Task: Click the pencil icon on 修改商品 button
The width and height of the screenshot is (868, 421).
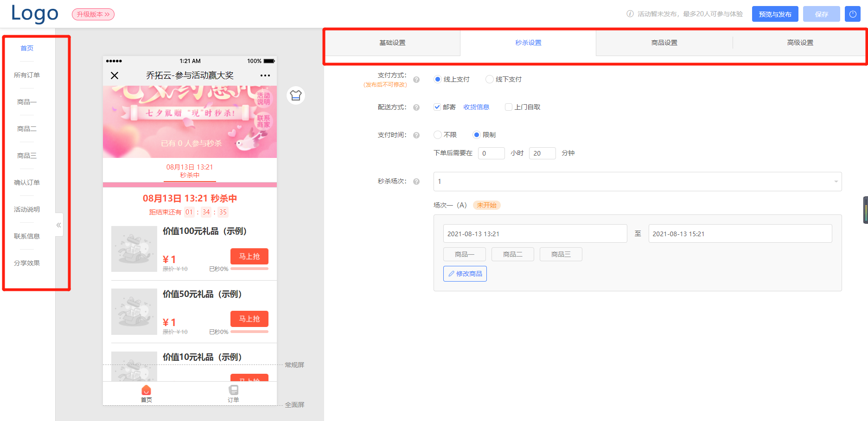Action: coord(451,273)
